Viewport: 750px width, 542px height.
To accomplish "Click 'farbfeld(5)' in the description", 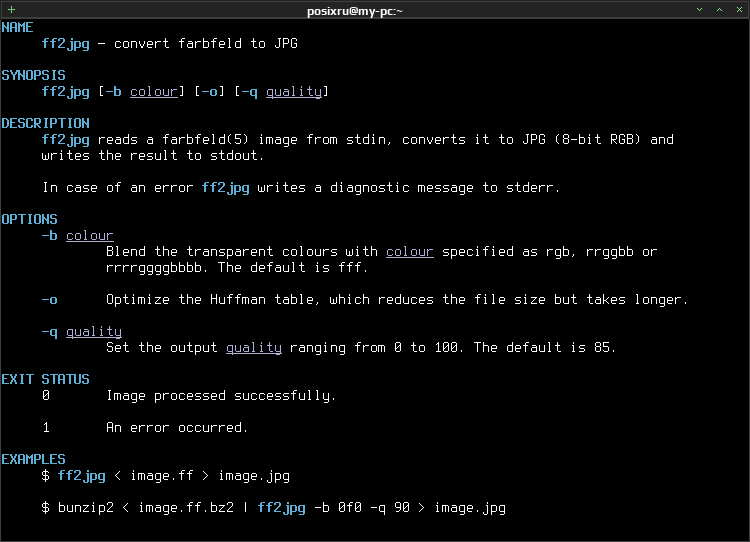I will [206, 139].
